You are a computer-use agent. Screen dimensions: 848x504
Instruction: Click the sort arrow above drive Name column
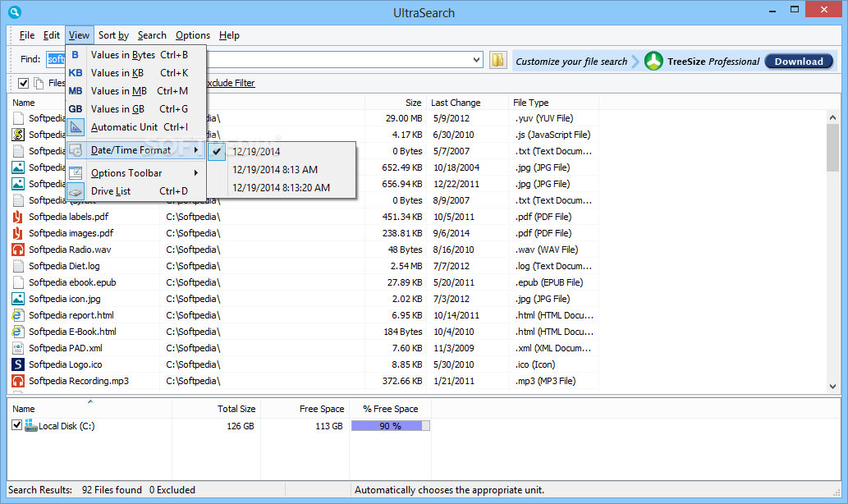coord(90,401)
